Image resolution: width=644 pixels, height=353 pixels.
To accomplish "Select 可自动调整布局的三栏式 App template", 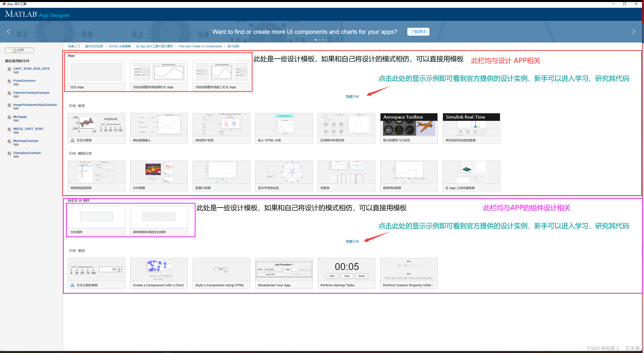I will click(x=221, y=75).
